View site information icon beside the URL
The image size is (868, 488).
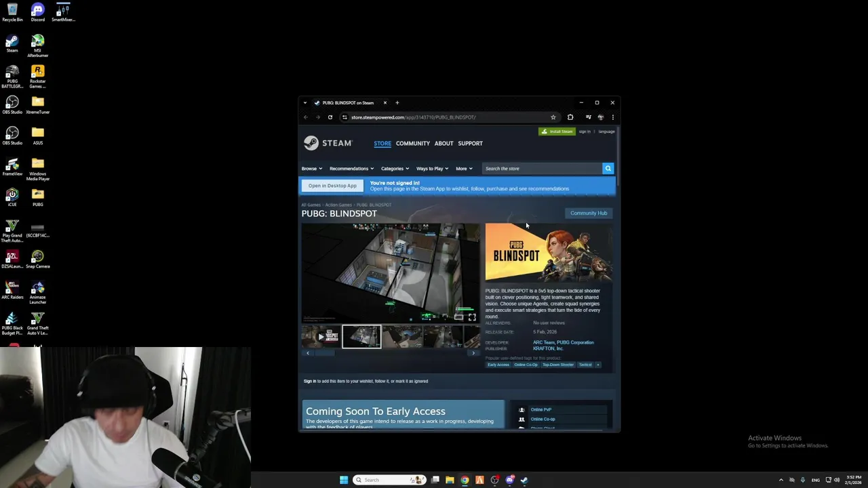click(x=344, y=117)
